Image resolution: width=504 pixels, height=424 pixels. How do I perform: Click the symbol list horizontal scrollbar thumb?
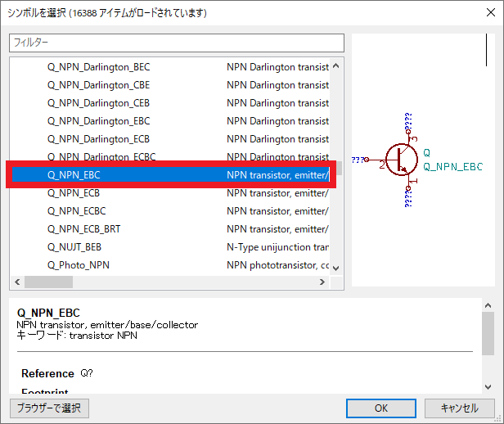coord(47,282)
